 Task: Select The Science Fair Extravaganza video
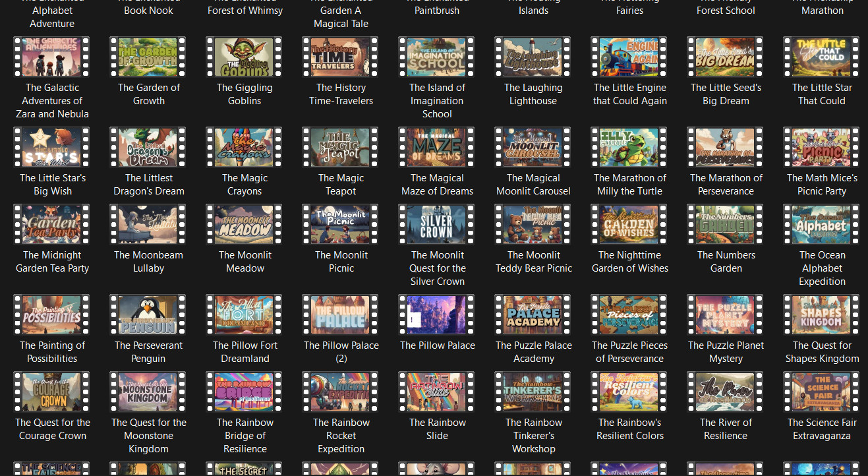pyautogui.click(x=822, y=392)
